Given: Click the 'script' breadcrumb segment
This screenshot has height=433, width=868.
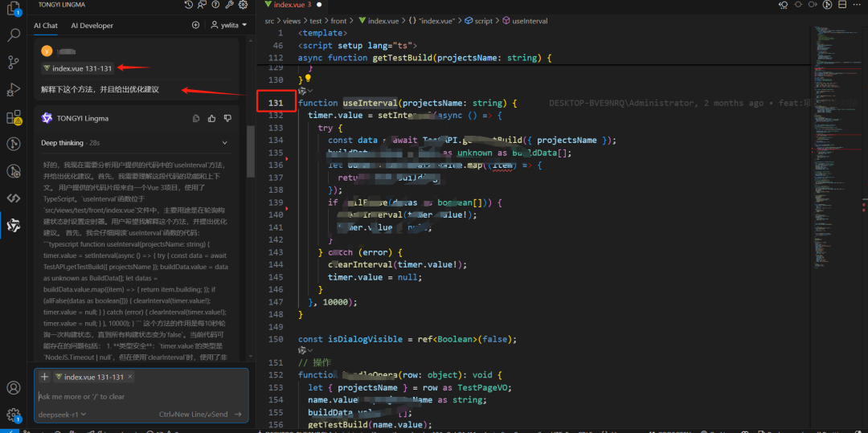Looking at the screenshot, I should (x=478, y=21).
